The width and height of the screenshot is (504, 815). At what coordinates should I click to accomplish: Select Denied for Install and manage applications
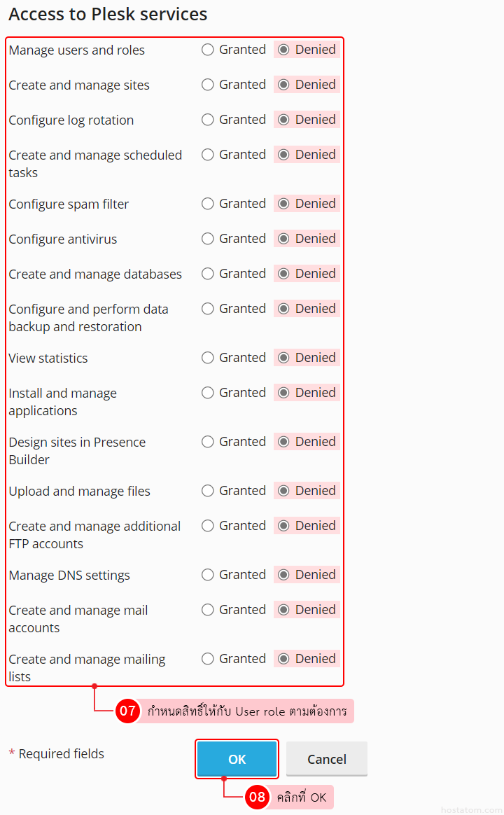tap(283, 393)
